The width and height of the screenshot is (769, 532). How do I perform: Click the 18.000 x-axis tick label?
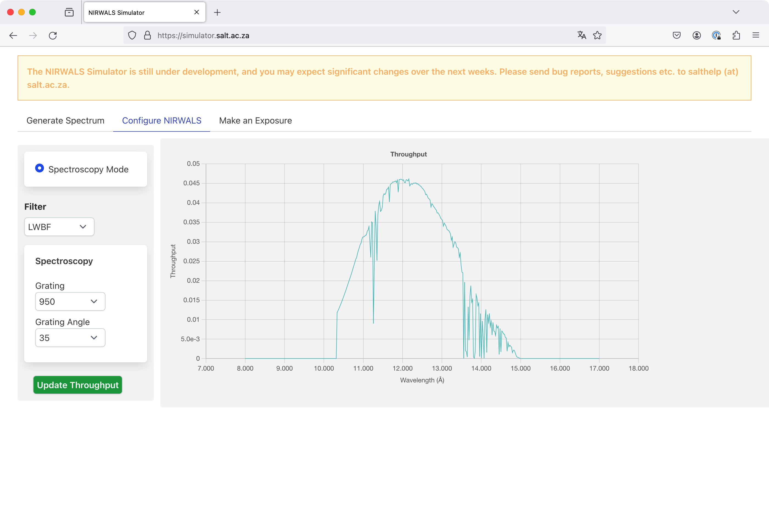click(639, 368)
